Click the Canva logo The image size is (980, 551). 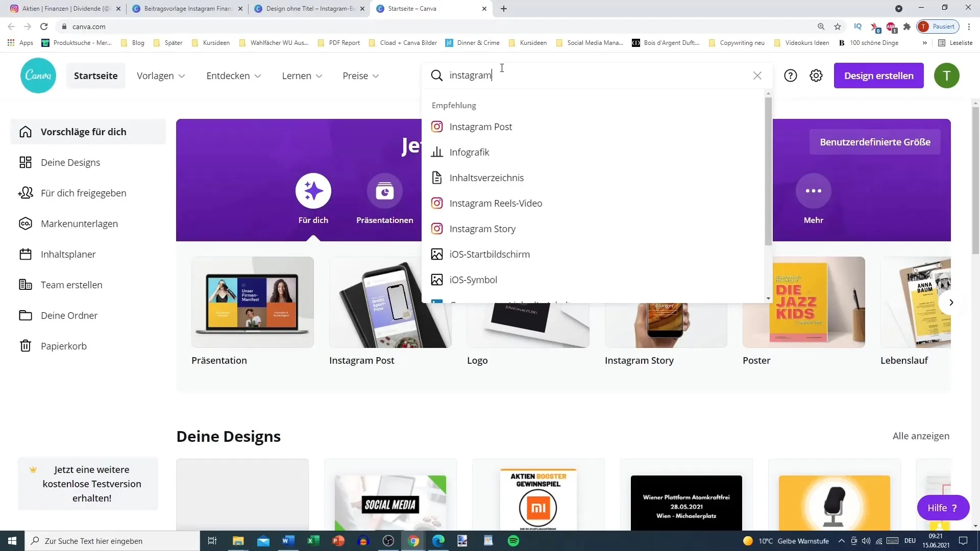(x=38, y=76)
